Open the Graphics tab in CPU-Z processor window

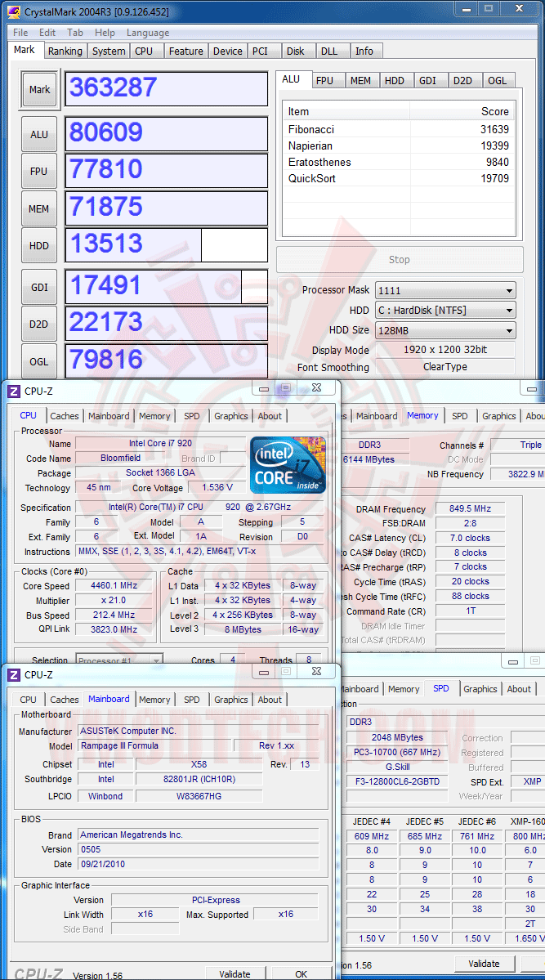(x=231, y=416)
